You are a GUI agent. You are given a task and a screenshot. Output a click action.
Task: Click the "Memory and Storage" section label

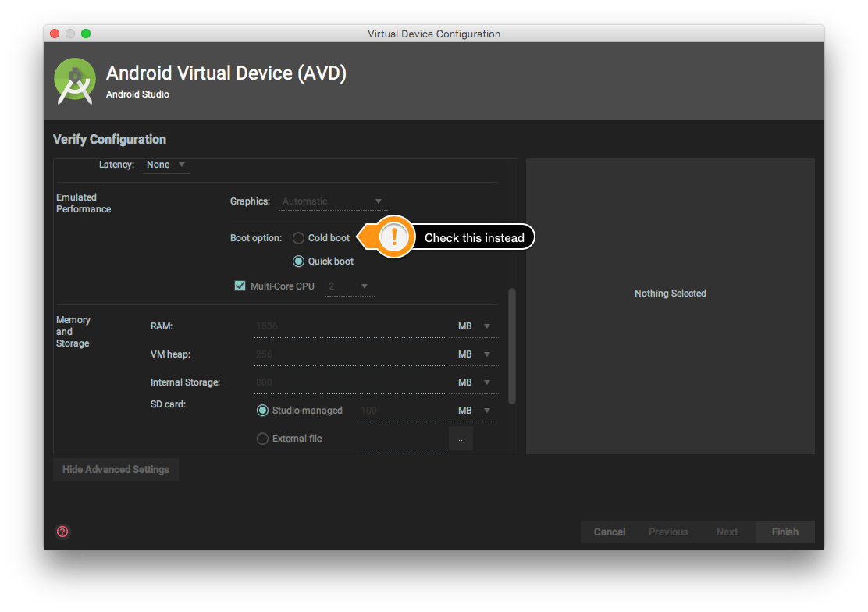pos(73,332)
